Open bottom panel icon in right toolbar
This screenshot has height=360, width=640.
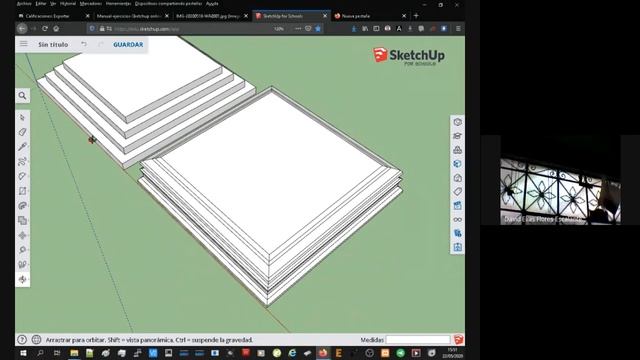[458, 247]
